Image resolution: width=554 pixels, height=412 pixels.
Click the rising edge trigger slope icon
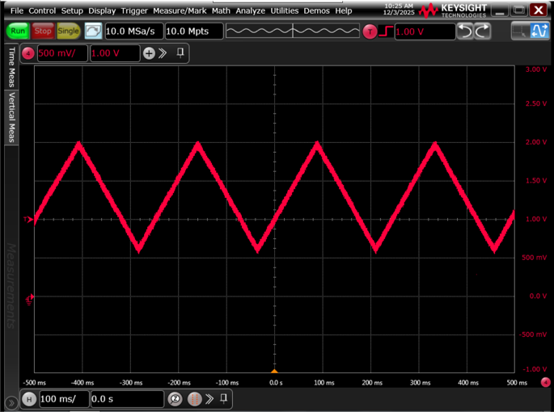(385, 31)
